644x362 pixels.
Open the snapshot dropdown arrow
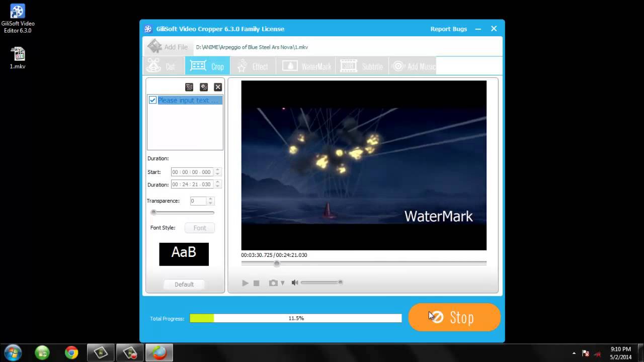pos(282,283)
